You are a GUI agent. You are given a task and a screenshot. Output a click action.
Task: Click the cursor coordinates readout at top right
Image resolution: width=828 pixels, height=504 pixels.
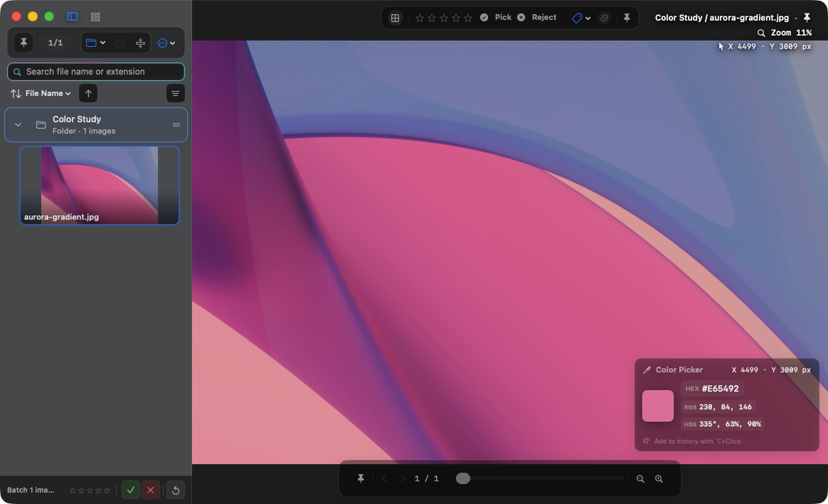[764, 46]
